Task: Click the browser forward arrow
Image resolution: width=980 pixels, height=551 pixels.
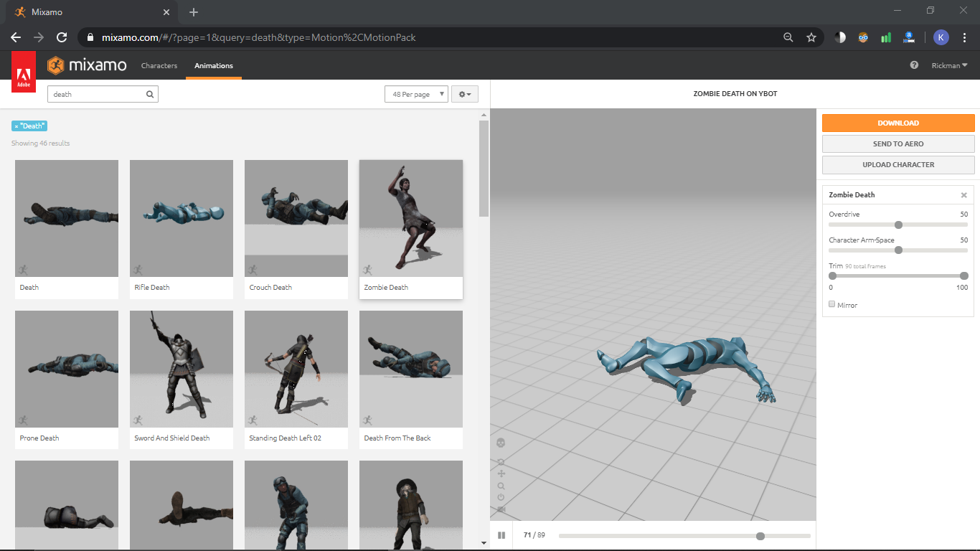Action: pos(39,37)
